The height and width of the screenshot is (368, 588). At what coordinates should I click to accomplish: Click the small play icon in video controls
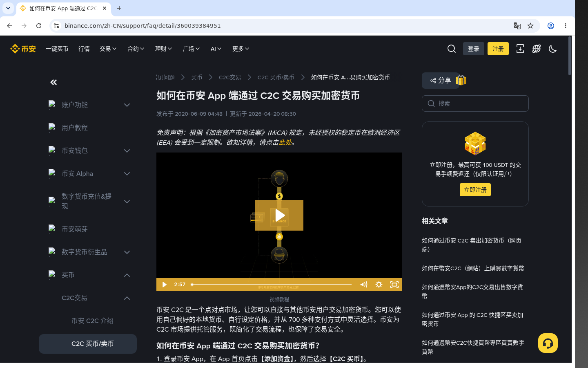(x=164, y=285)
